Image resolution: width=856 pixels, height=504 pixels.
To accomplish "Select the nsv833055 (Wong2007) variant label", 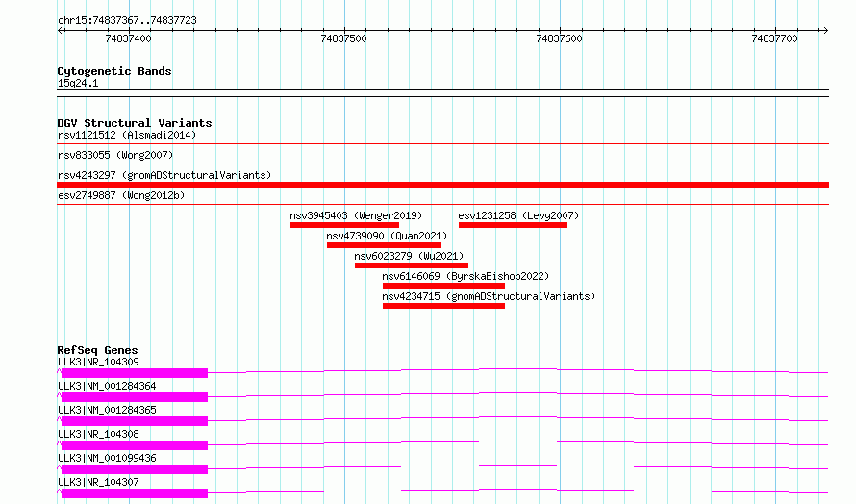I will click(x=115, y=155).
